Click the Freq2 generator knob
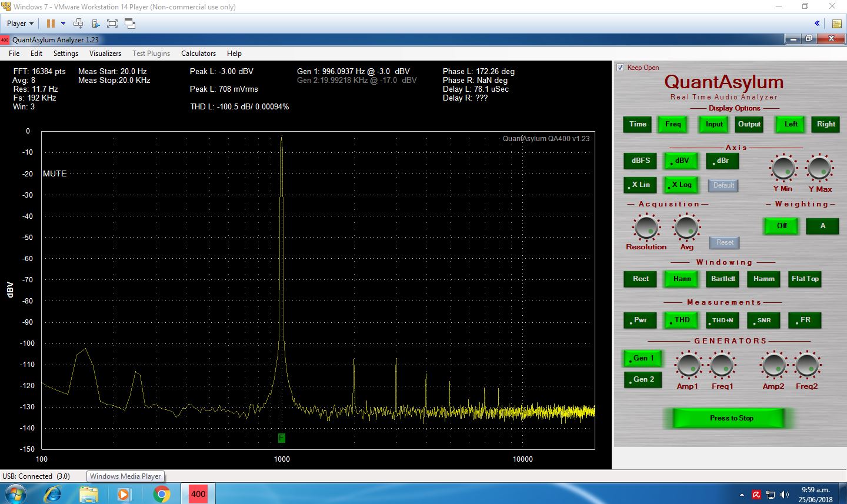Viewport: 847px width, 504px height. pyautogui.click(x=807, y=365)
